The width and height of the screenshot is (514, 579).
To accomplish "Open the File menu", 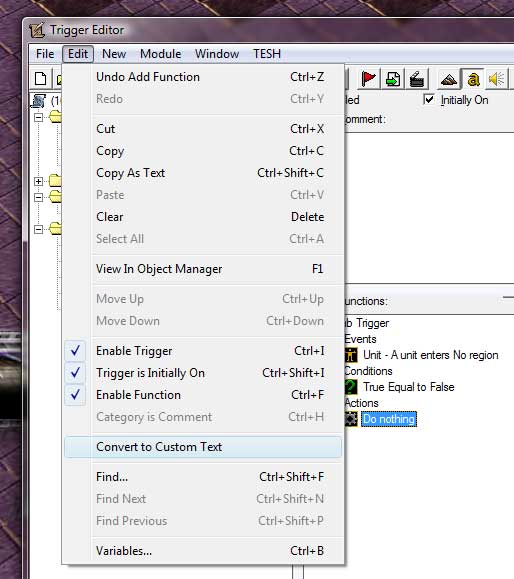I will tap(45, 54).
